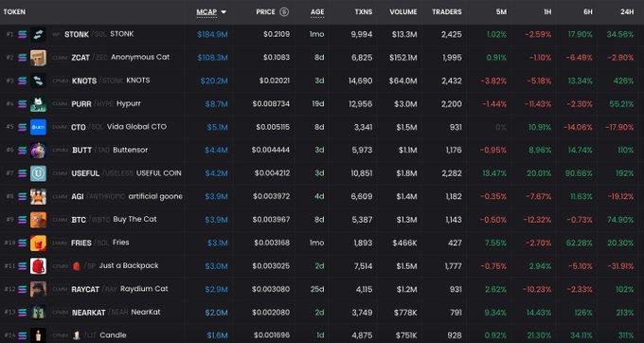Open the NEARKAT token name link
This screenshot has height=343, width=644.
pyautogui.click(x=89, y=313)
